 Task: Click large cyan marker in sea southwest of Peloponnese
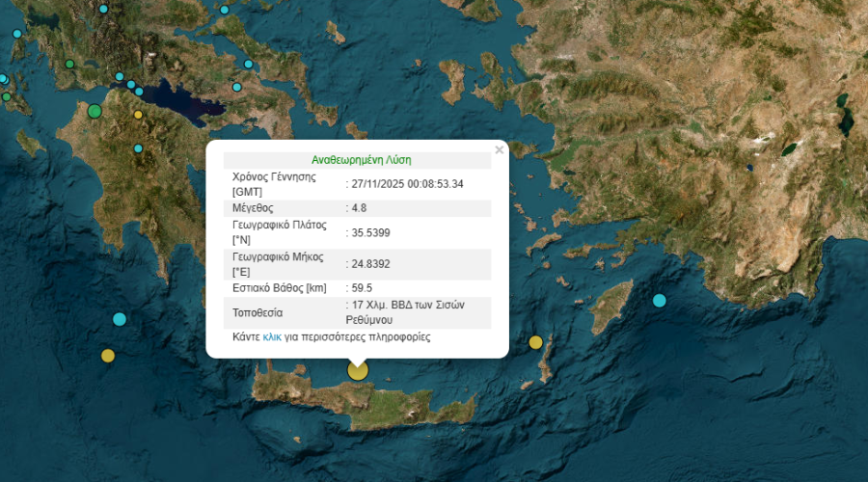tap(120, 319)
